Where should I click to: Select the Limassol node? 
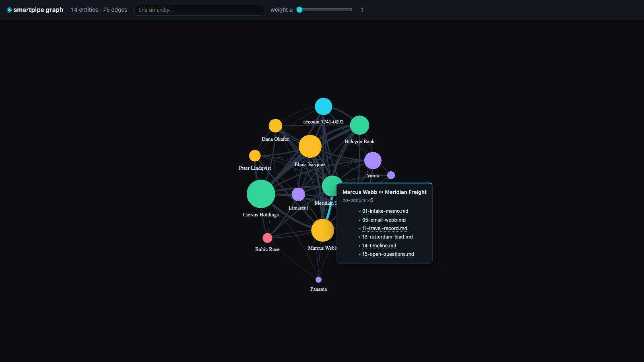(298, 194)
